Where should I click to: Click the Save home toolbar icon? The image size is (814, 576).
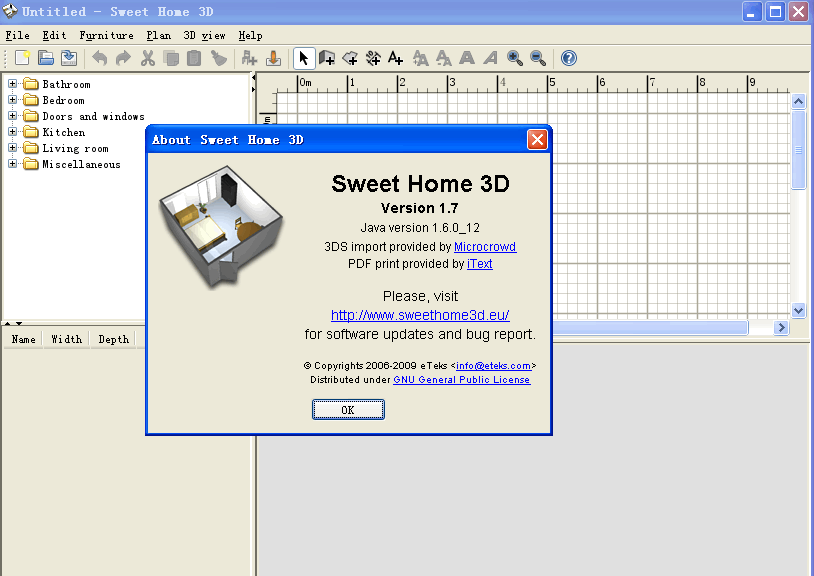pyautogui.click(x=69, y=58)
